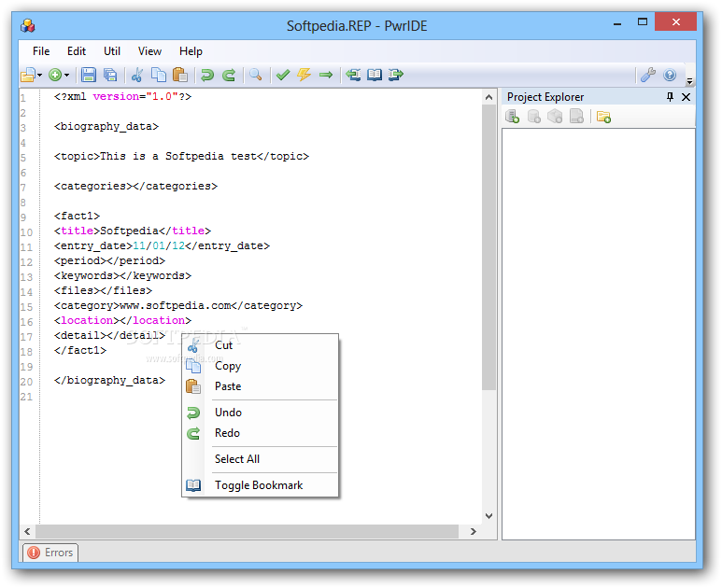Click the Save All toolbar icon

pyautogui.click(x=110, y=75)
